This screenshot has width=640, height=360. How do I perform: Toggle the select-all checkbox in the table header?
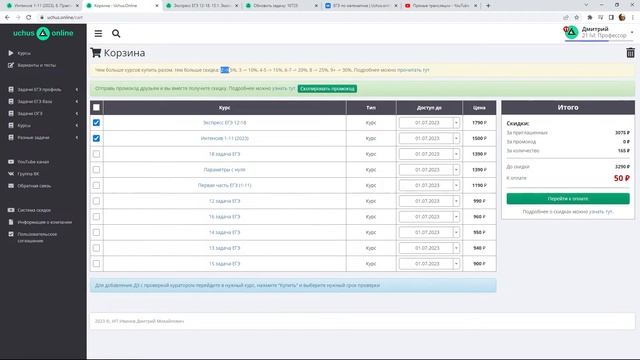click(x=96, y=107)
